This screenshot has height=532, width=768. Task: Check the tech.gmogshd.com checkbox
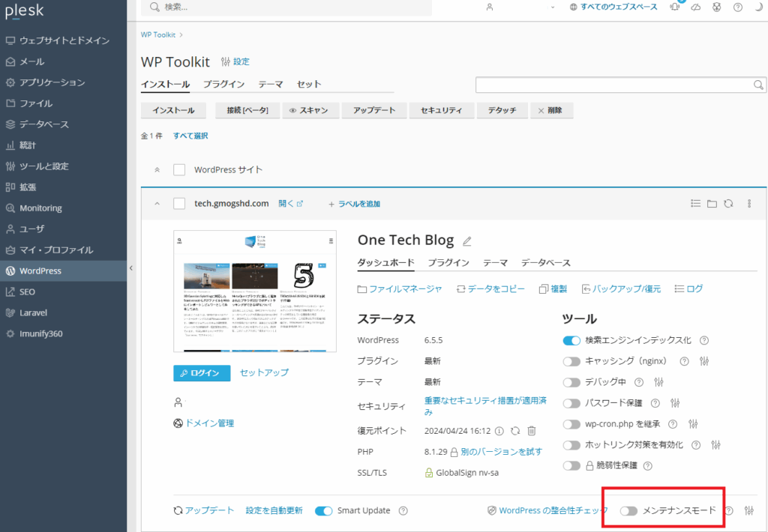[x=179, y=203]
